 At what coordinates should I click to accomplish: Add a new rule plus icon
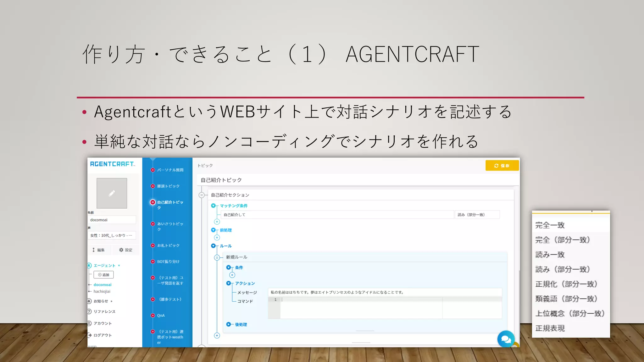(217, 336)
